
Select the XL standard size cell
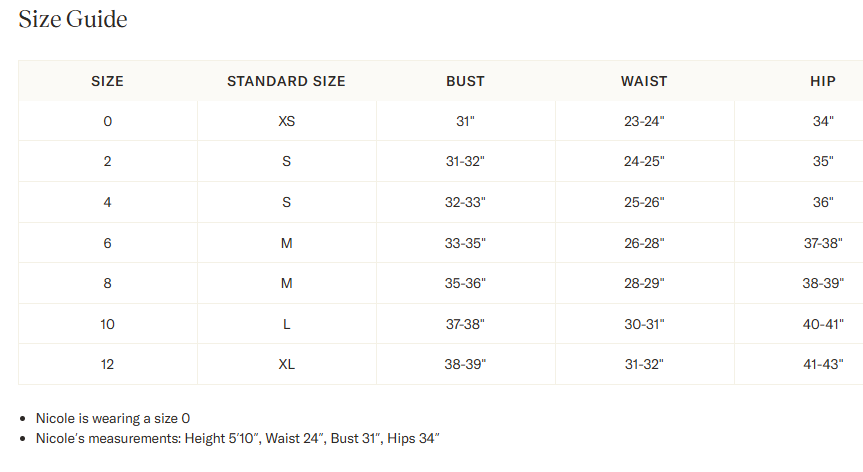(x=286, y=364)
